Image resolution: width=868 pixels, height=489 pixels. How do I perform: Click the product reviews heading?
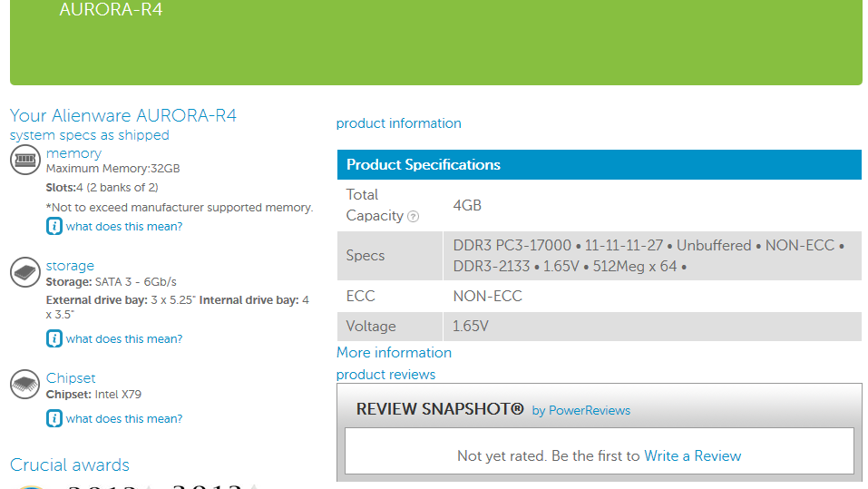[x=385, y=375]
